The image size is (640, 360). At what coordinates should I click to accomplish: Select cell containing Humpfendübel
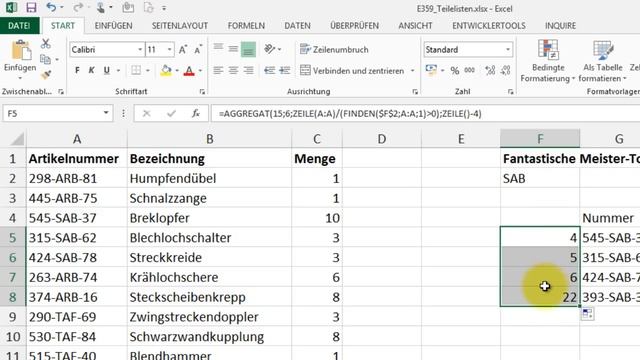coord(209,178)
